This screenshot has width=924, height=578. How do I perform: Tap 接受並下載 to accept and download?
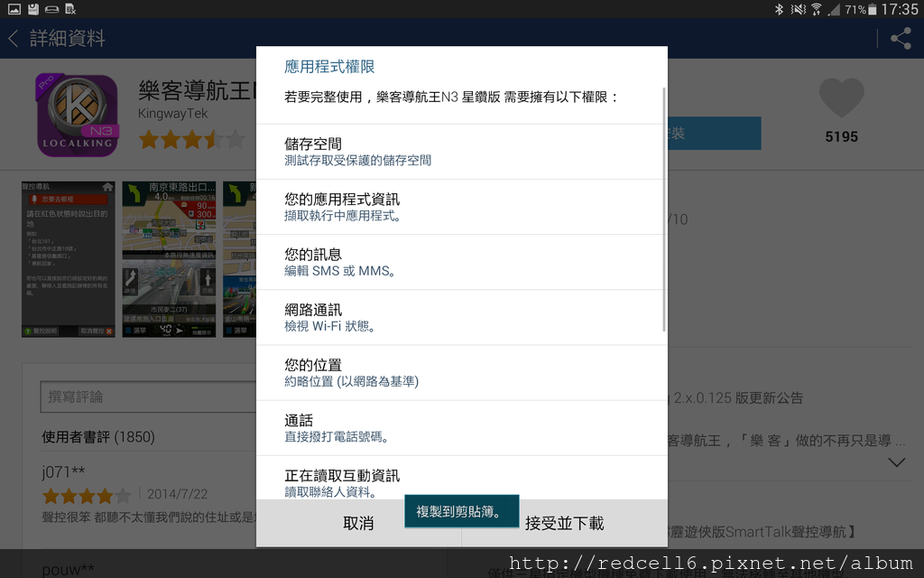[565, 523]
